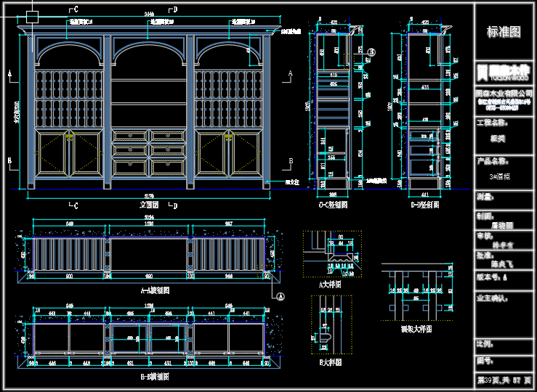This screenshot has height=392, width=537.
Task: Click the 比例 label
Action: pos(485,344)
